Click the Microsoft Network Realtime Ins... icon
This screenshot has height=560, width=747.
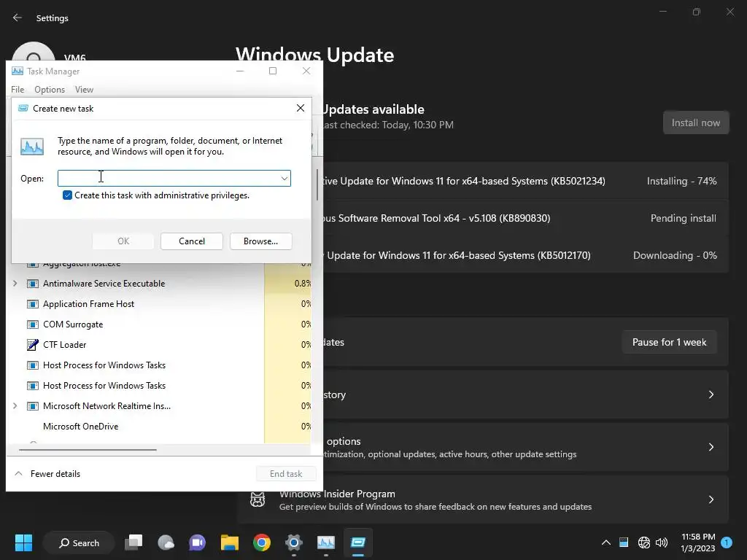click(x=32, y=405)
